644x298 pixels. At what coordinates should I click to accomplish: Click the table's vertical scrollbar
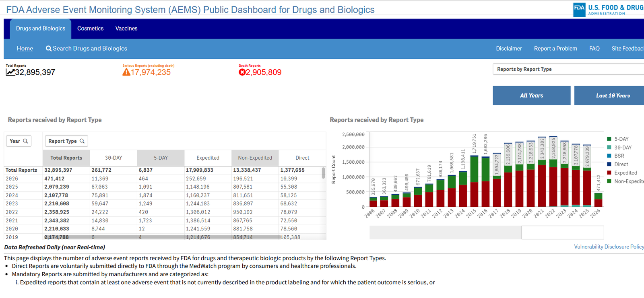323,173
